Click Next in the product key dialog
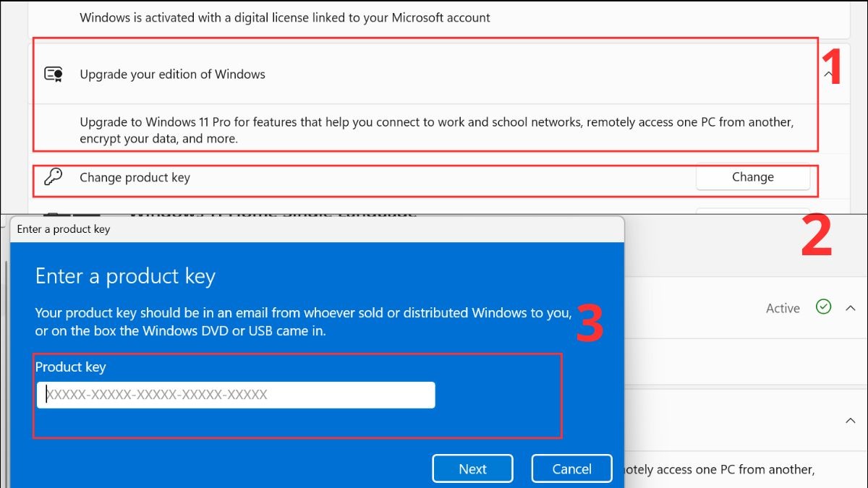This screenshot has width=868, height=488. pos(472,468)
